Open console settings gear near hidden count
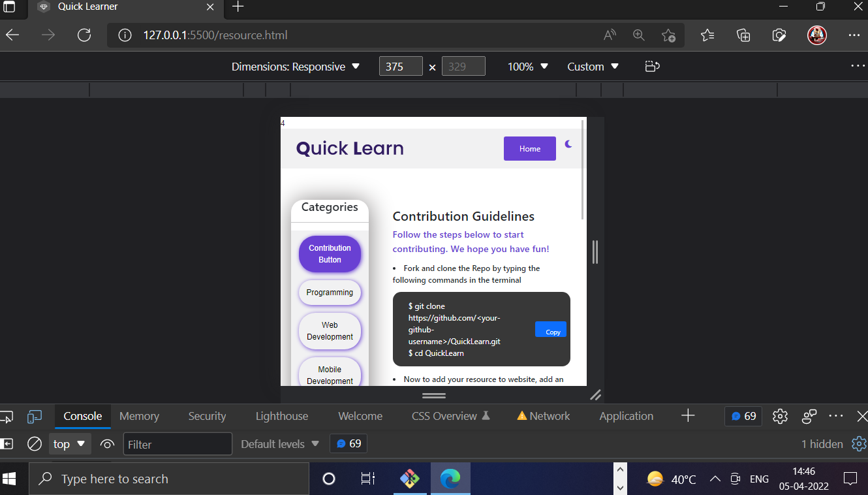Viewport: 868px width, 495px height. click(x=859, y=444)
